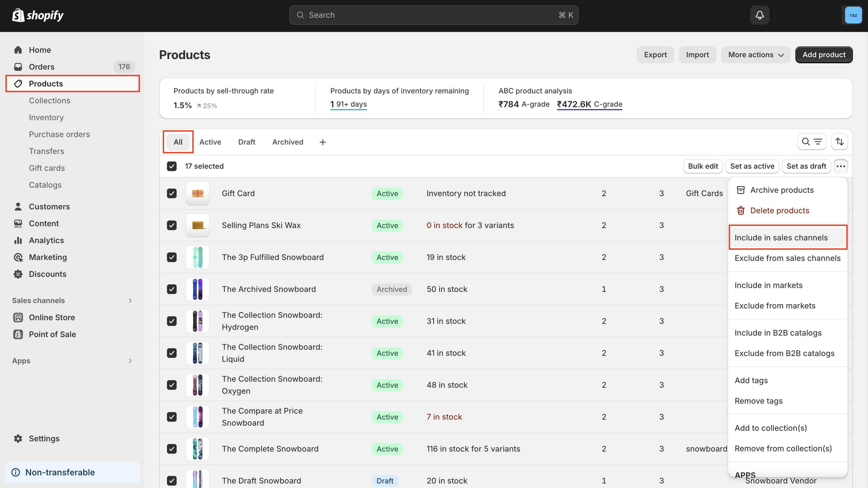The width and height of the screenshot is (868, 488).
Task: Click the C-grade ABC analysis link
Action: [x=590, y=104]
